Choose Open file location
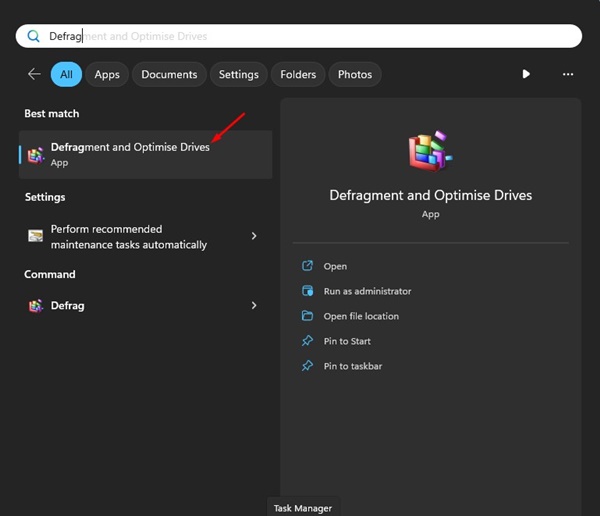 click(361, 316)
